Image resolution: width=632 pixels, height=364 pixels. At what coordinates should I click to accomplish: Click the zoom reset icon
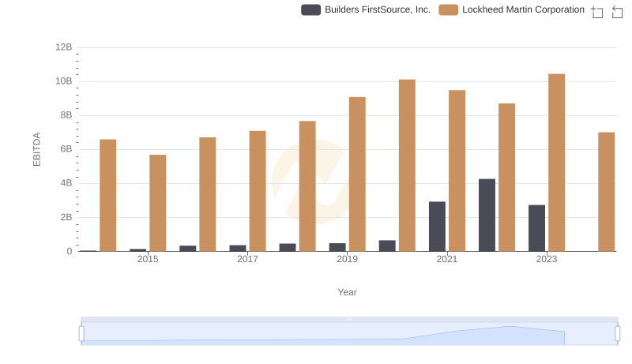[x=617, y=12]
